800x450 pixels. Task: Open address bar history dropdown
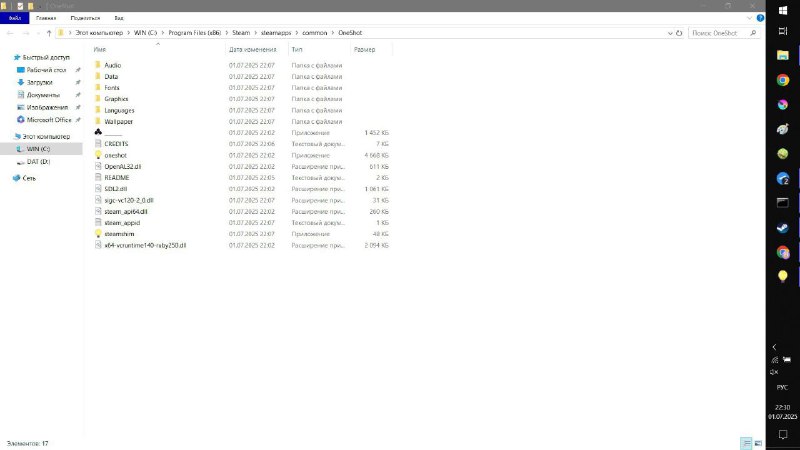tap(670, 33)
